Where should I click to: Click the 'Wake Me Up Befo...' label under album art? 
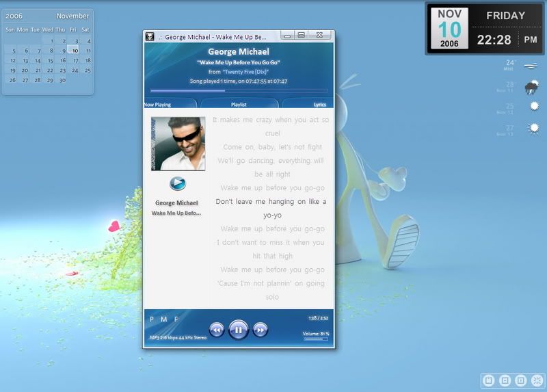(x=176, y=213)
